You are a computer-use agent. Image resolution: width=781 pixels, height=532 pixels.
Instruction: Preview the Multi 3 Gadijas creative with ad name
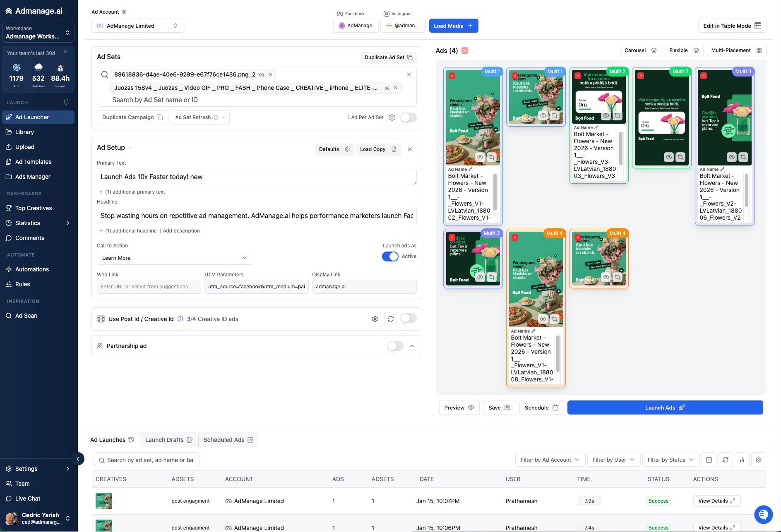click(732, 157)
